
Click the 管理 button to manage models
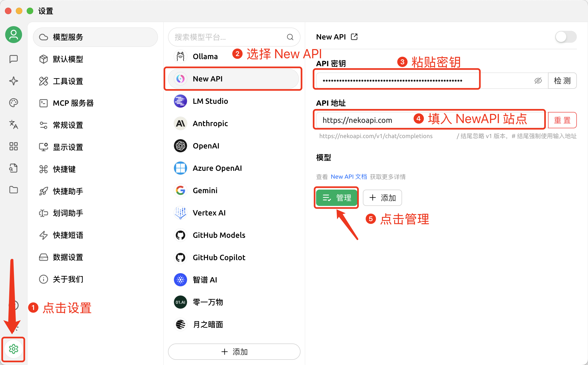336,198
